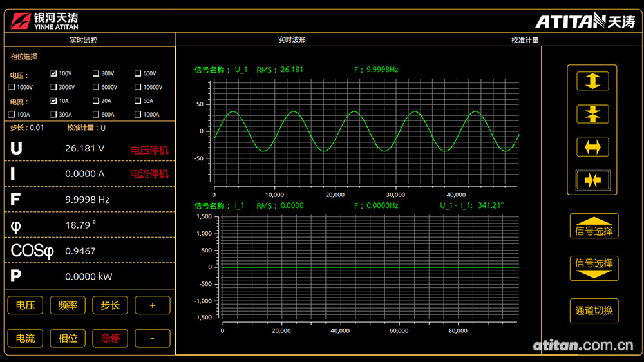Screen dimensions: 644x362
Task: Click the vertical compress arrows icon
Action: (592, 114)
